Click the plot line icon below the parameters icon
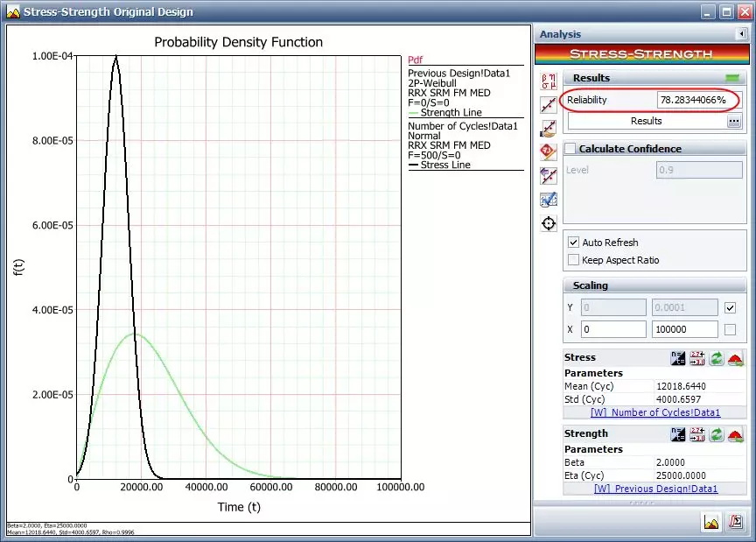 pyautogui.click(x=549, y=104)
